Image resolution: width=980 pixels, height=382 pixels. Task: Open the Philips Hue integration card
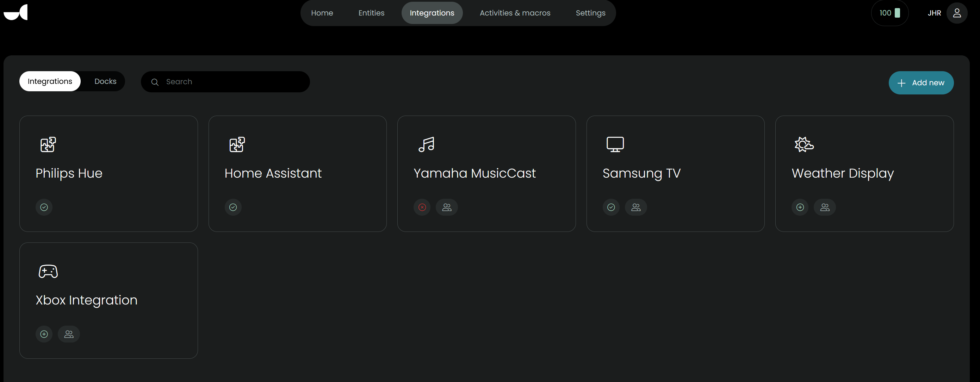(108, 173)
